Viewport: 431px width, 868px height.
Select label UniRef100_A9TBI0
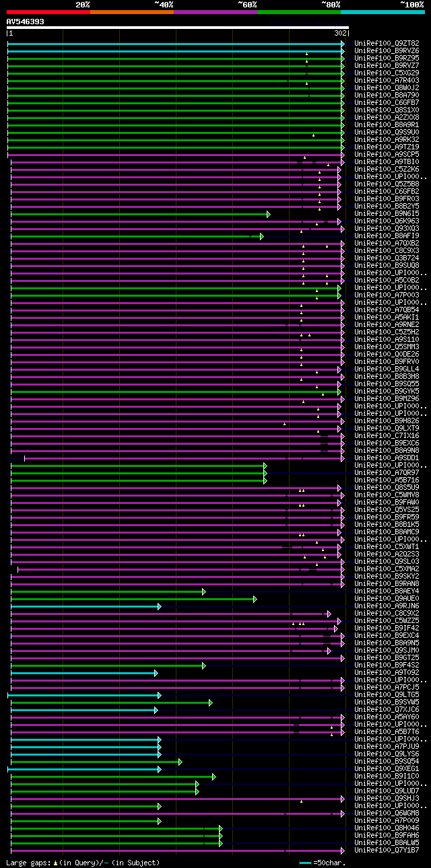(x=387, y=161)
